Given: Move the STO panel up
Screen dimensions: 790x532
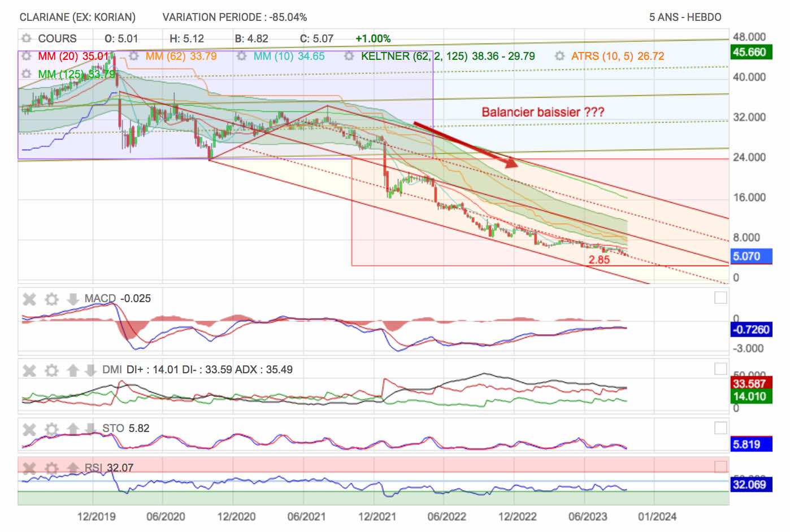Looking at the screenshot, I should click(73, 429).
